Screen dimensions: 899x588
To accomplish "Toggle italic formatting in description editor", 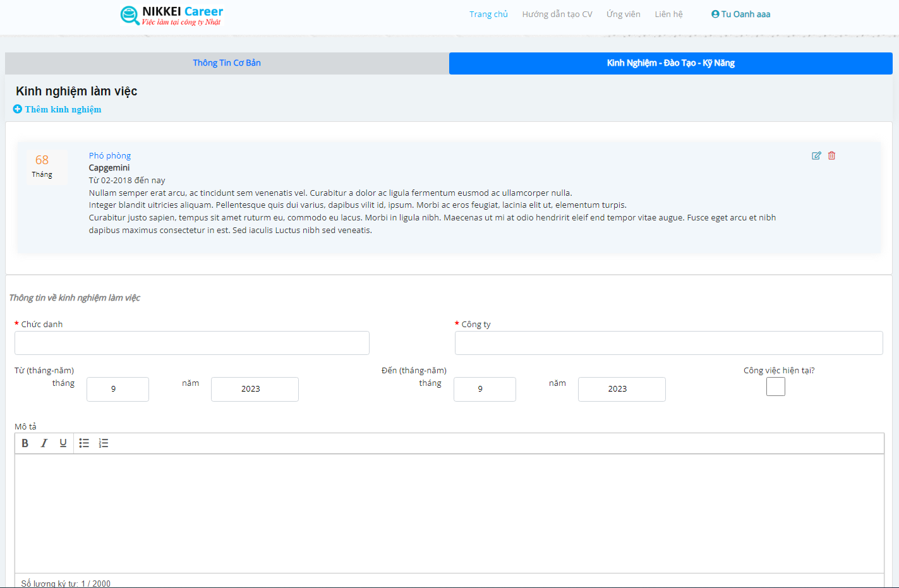I will [x=44, y=443].
